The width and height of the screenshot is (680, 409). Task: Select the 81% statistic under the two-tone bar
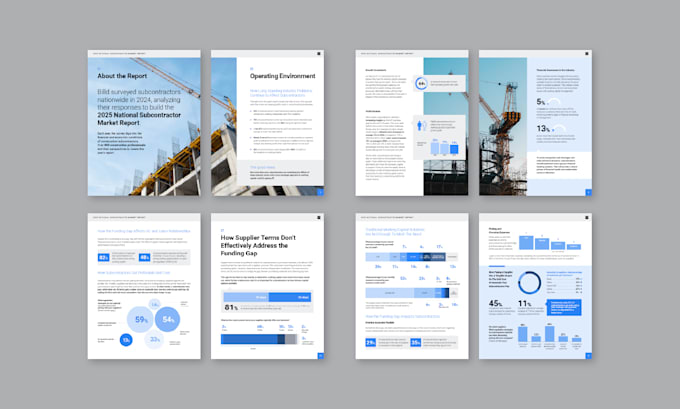(231, 308)
